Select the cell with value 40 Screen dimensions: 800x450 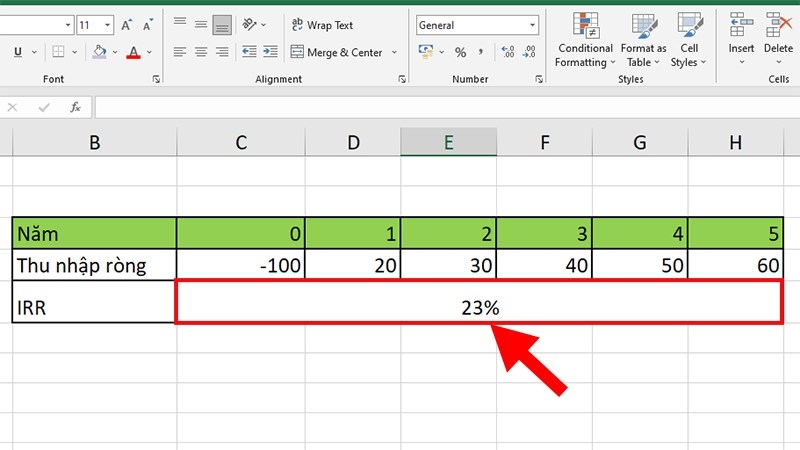[x=544, y=265]
